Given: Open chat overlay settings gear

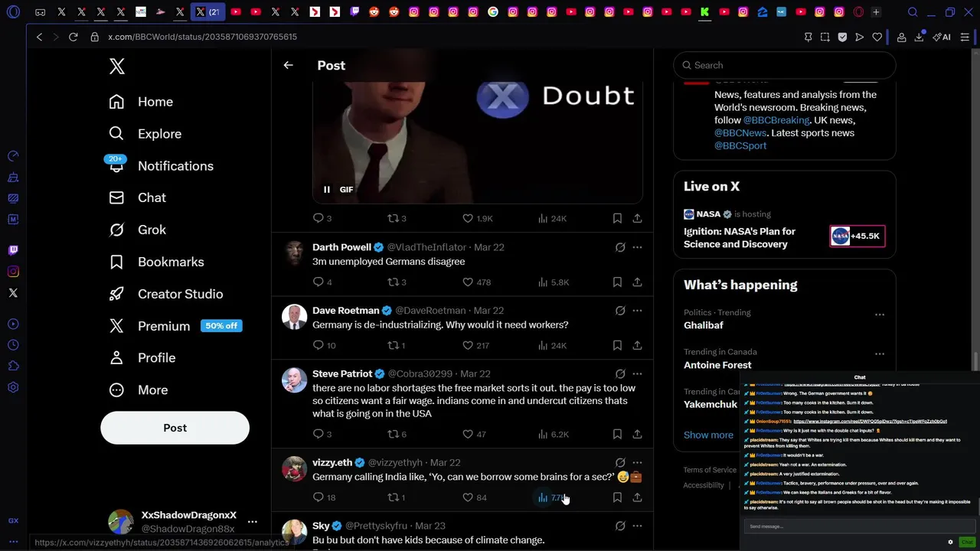Looking at the screenshot, I should (x=950, y=542).
